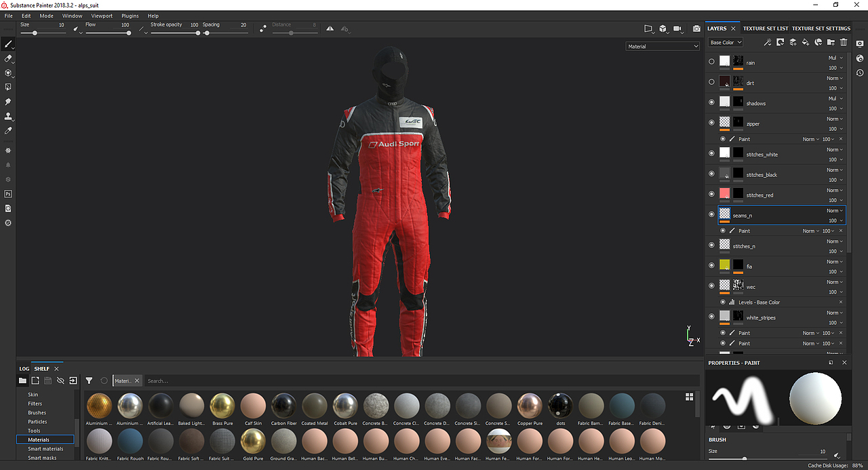Hide the zipper layer
Image resolution: width=868 pixels, height=470 pixels.
click(x=711, y=123)
